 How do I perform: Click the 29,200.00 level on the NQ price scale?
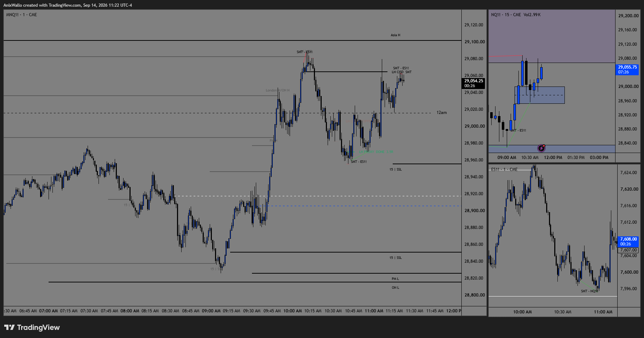pyautogui.click(x=628, y=16)
